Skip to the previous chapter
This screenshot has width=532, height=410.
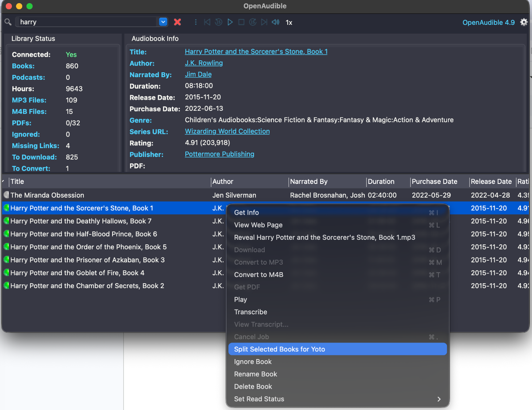[207, 22]
